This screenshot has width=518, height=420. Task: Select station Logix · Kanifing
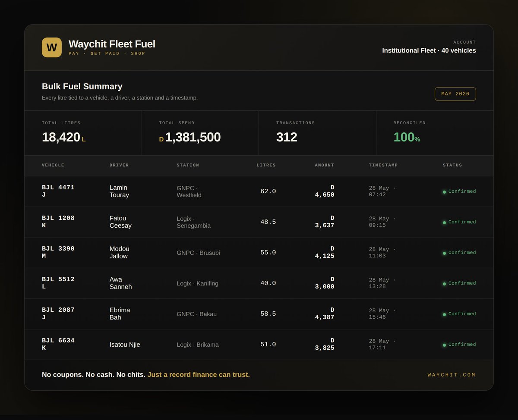pos(197,283)
